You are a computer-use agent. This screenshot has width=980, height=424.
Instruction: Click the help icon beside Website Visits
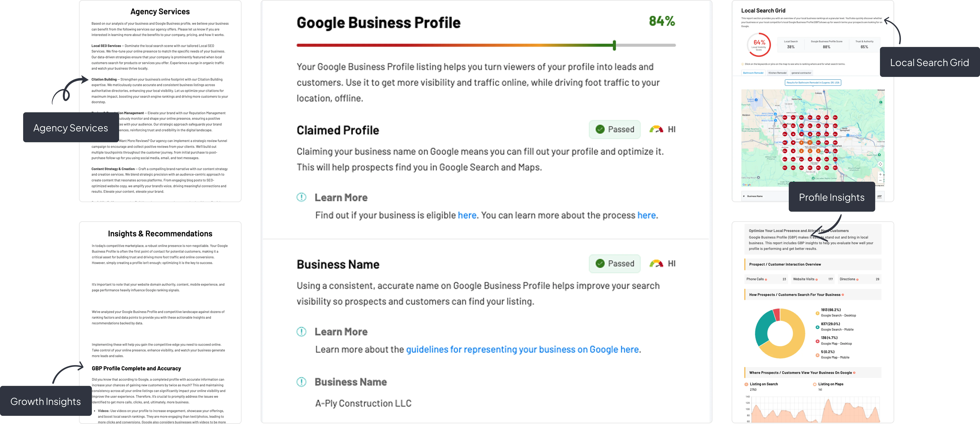816,279
